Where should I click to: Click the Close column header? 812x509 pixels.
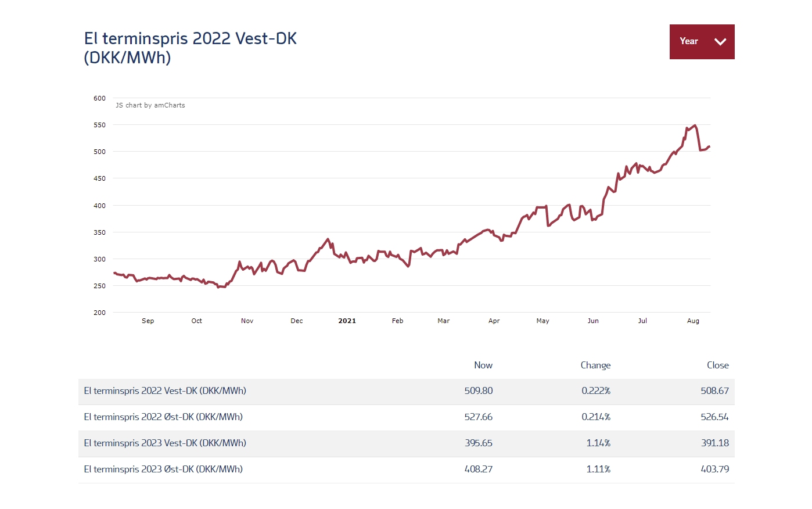tap(717, 365)
